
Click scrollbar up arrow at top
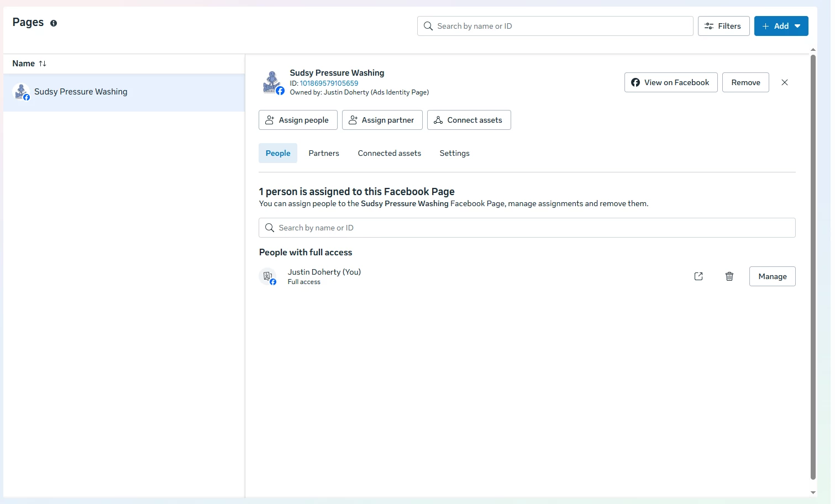[813, 50]
